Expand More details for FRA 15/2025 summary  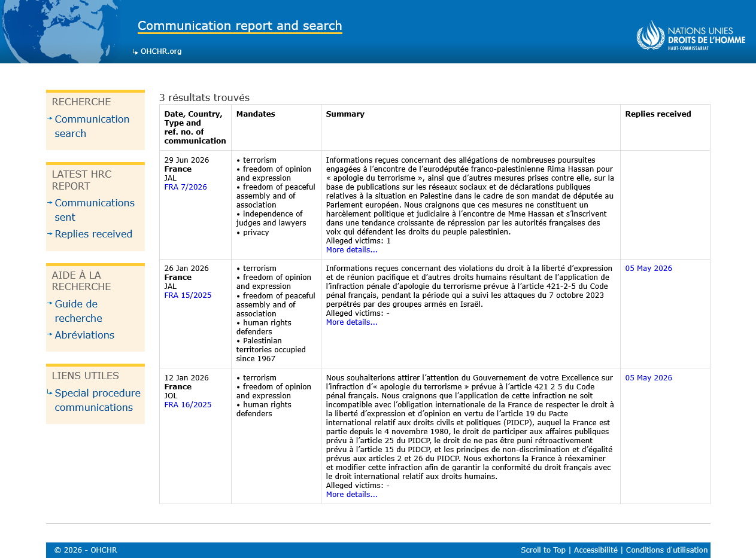point(352,322)
